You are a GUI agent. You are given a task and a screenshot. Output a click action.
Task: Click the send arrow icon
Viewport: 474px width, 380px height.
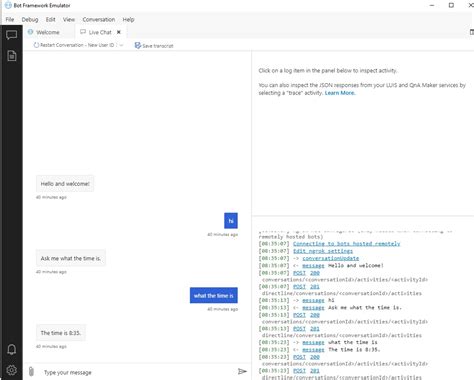[242, 371]
